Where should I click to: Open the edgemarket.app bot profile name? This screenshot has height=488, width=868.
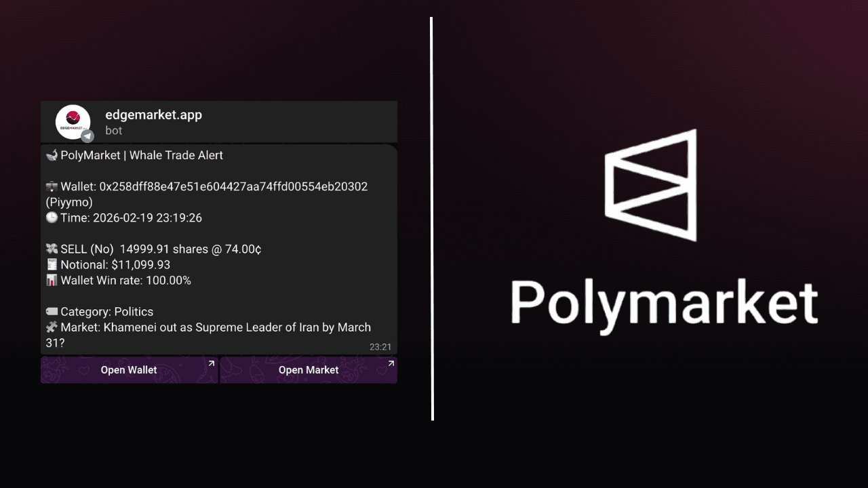tap(153, 115)
